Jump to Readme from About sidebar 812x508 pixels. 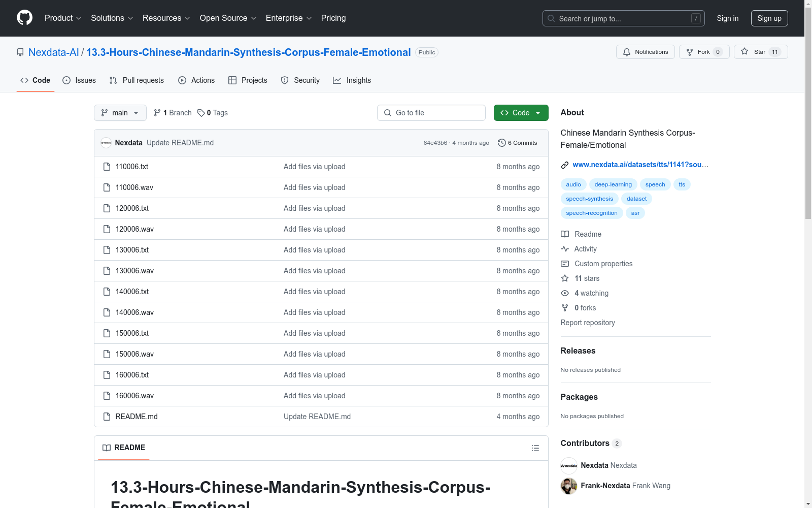[x=581, y=234]
